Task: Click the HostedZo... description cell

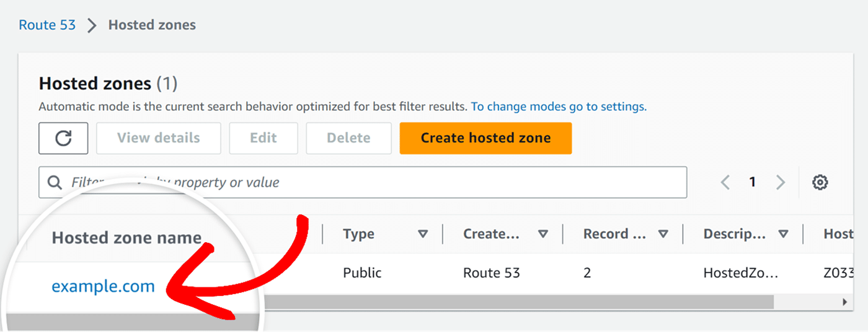Action: (x=740, y=273)
